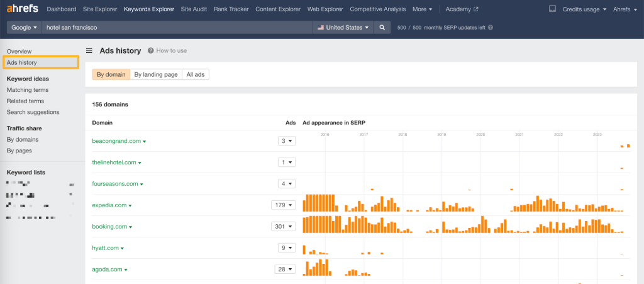Open the United States country dropdown

pyautogui.click(x=343, y=28)
